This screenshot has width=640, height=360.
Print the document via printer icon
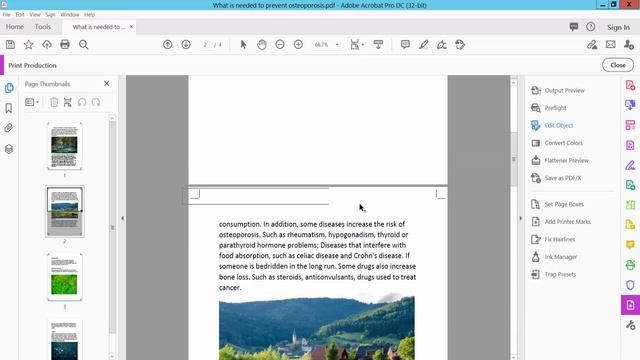[65, 44]
